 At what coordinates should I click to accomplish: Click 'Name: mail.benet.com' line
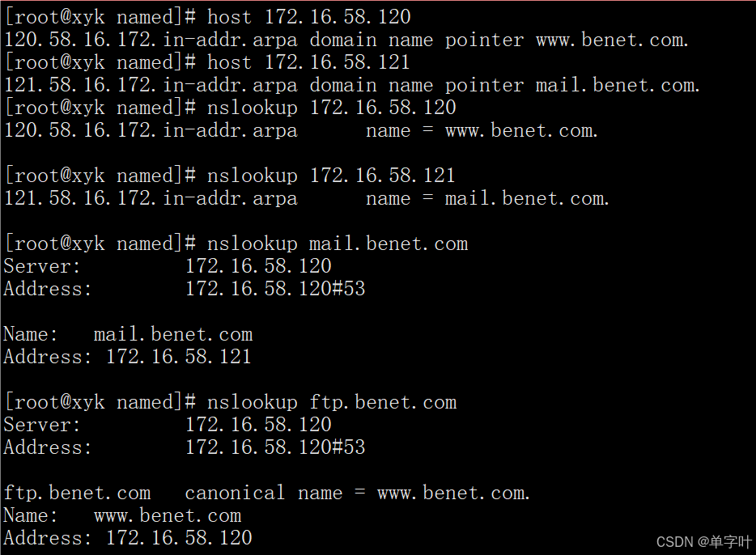point(128,334)
